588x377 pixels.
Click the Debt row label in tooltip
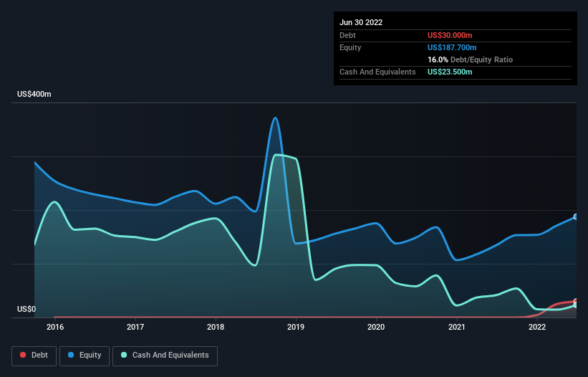tap(347, 35)
